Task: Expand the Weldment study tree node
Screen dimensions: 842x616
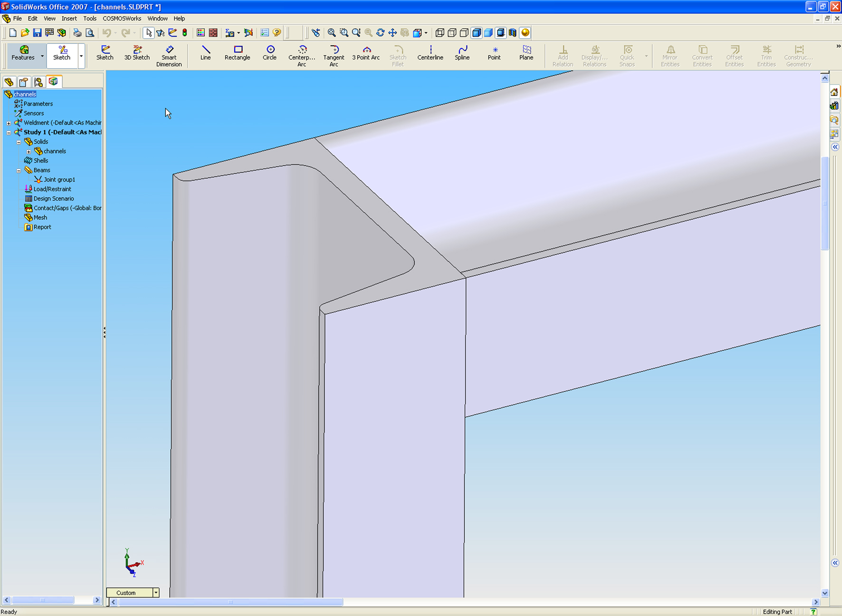Action: coord(9,123)
